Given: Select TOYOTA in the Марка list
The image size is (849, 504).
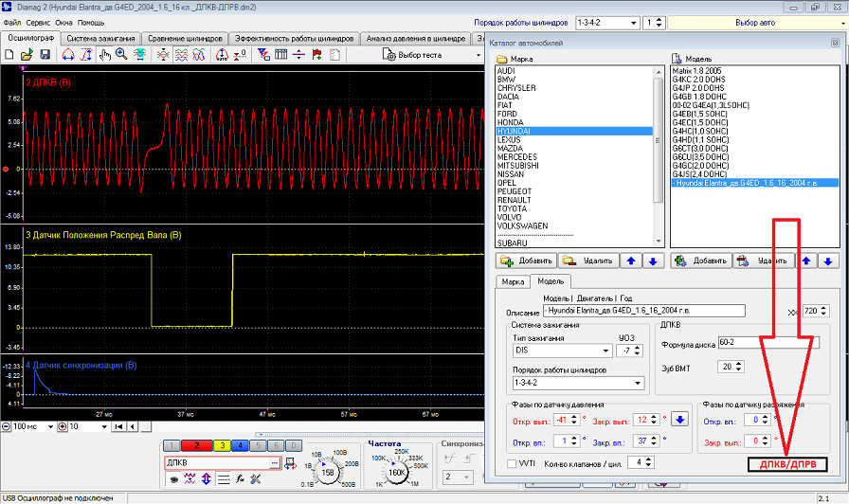Looking at the screenshot, I should pyautogui.click(x=512, y=209).
